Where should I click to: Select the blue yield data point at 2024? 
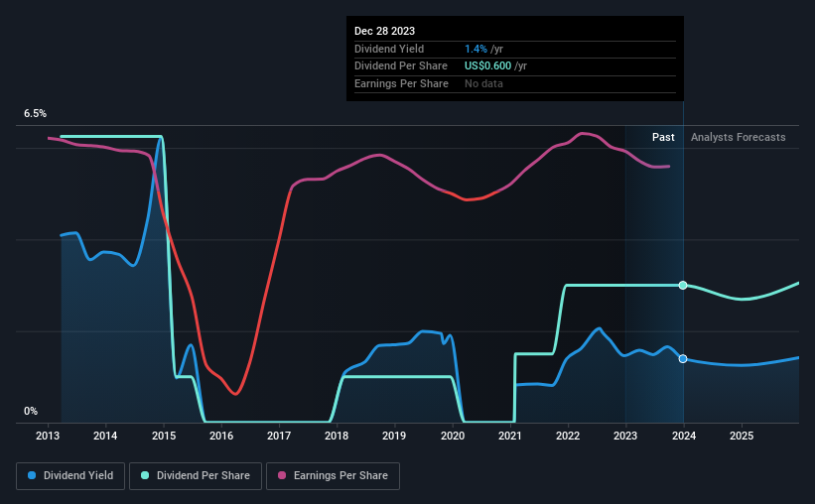pyautogui.click(x=683, y=359)
